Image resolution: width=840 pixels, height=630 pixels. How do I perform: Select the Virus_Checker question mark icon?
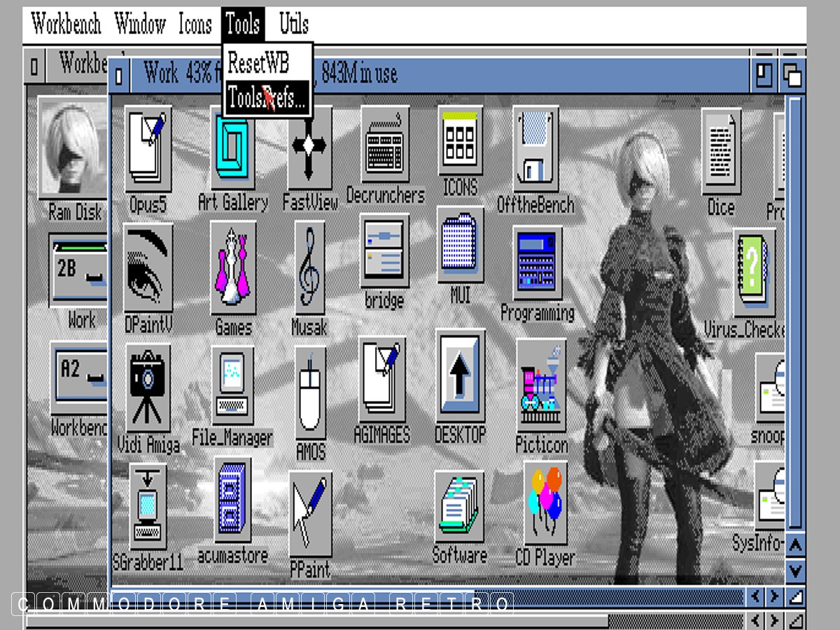pyautogui.click(x=755, y=273)
